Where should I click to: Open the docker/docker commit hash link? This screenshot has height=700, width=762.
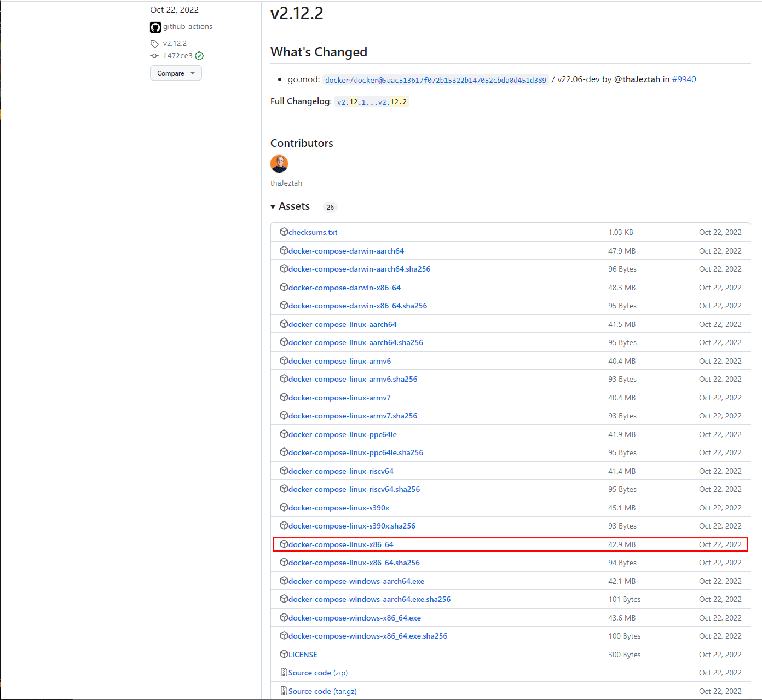pos(436,80)
